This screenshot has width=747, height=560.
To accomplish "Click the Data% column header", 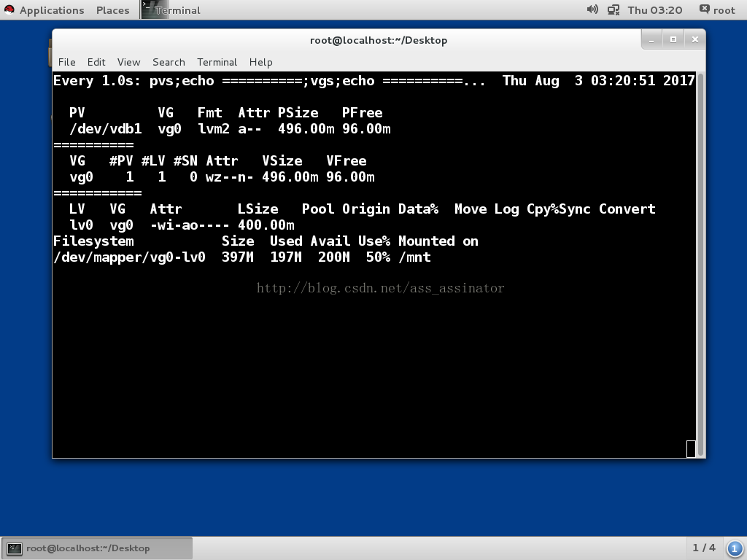I will pyautogui.click(x=418, y=209).
